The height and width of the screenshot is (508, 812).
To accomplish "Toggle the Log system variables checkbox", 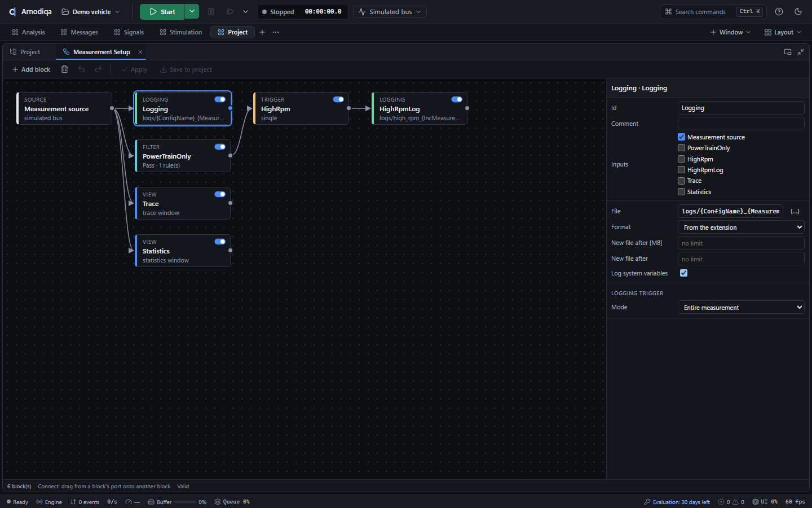I will [x=683, y=273].
